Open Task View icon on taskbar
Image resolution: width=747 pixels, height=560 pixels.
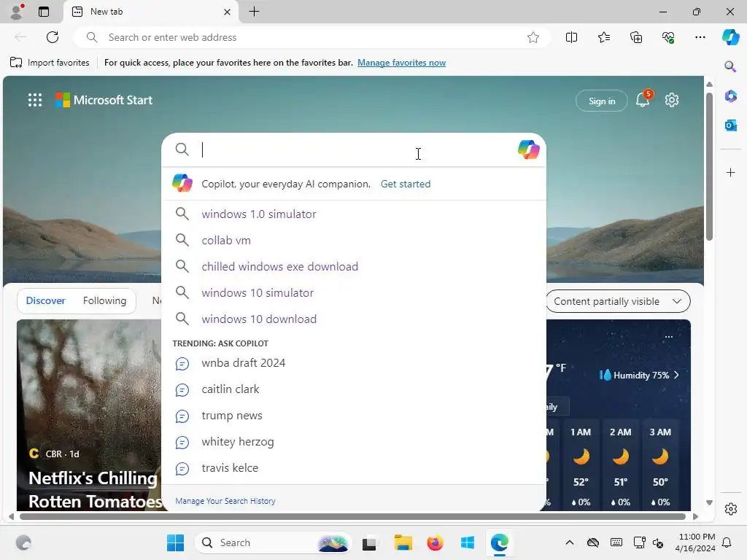tap(369, 542)
